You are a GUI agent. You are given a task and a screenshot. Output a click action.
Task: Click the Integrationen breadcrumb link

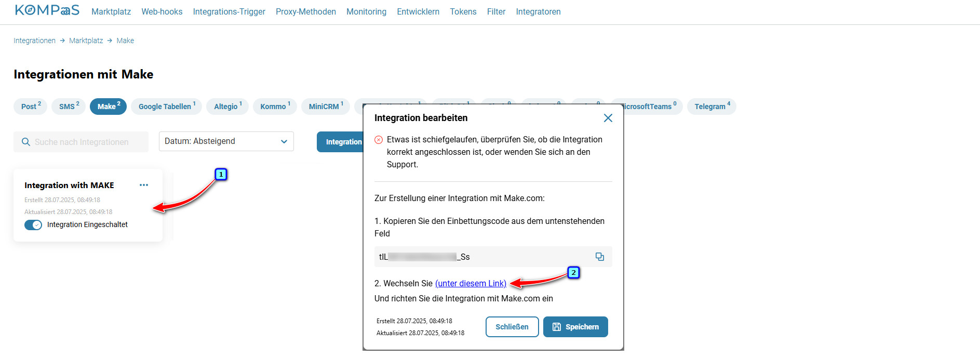click(34, 41)
